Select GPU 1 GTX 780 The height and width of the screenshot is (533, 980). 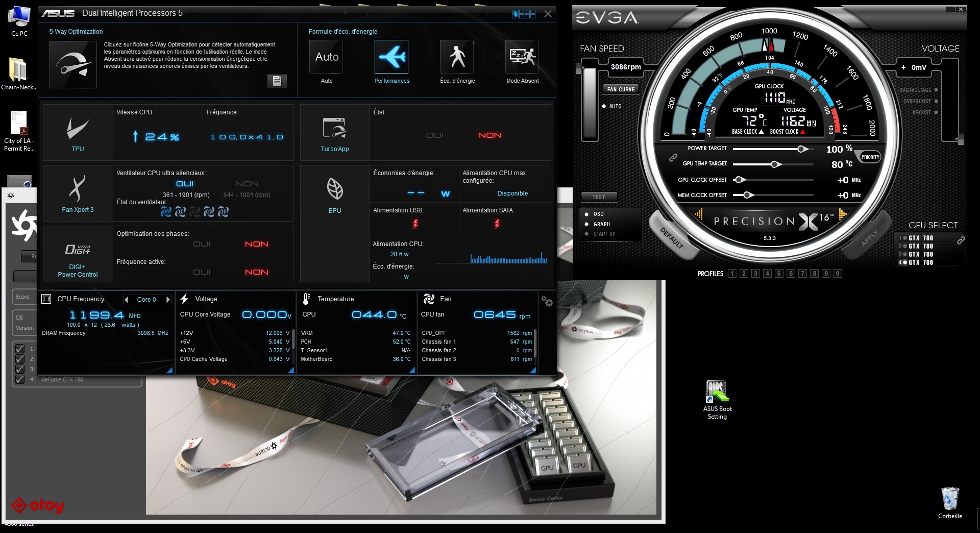point(917,238)
